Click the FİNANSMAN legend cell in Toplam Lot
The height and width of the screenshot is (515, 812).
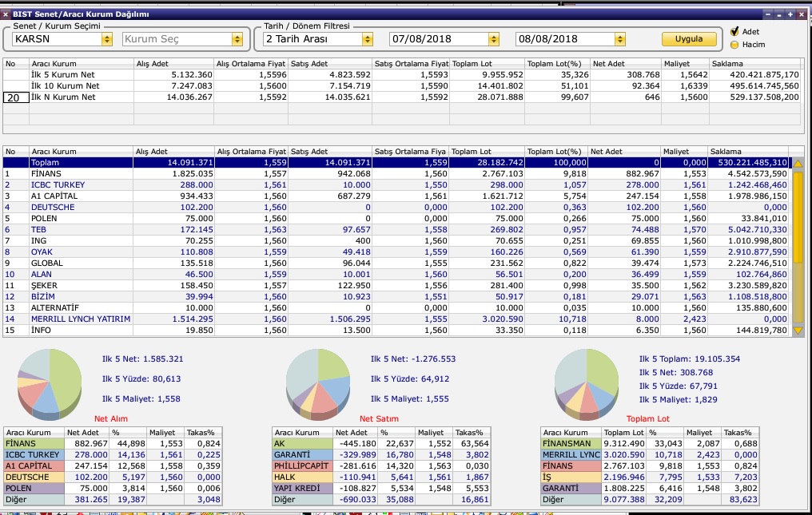(x=571, y=444)
